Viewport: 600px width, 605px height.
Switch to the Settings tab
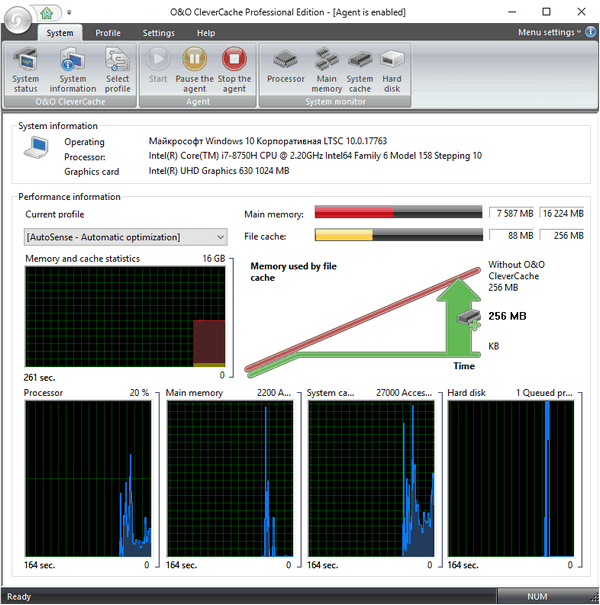(159, 33)
